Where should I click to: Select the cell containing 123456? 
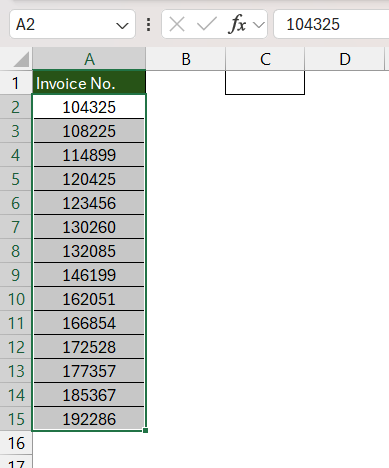[x=89, y=203]
